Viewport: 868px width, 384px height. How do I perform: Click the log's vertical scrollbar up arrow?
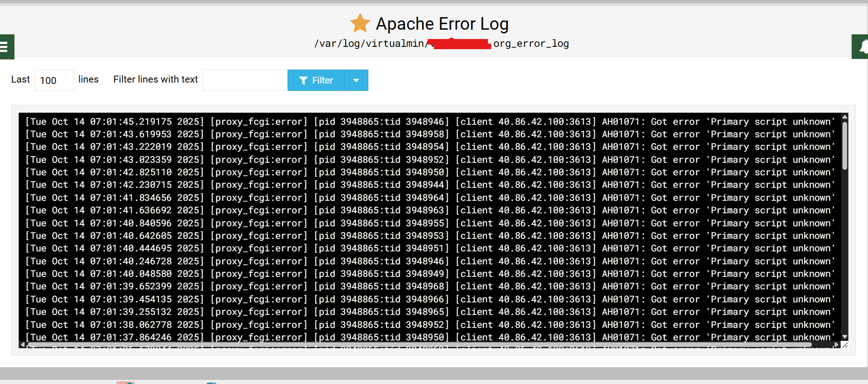tap(844, 117)
